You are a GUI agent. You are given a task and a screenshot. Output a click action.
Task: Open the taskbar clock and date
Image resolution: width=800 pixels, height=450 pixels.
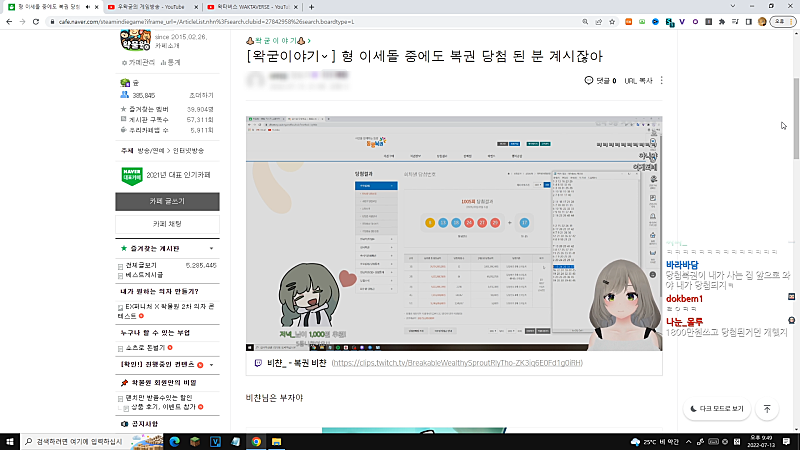[761, 441]
